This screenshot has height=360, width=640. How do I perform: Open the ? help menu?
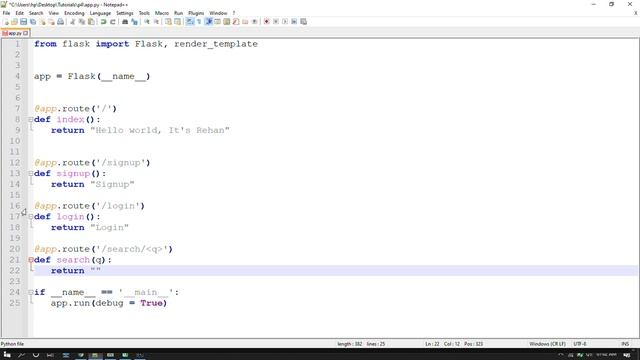point(234,13)
